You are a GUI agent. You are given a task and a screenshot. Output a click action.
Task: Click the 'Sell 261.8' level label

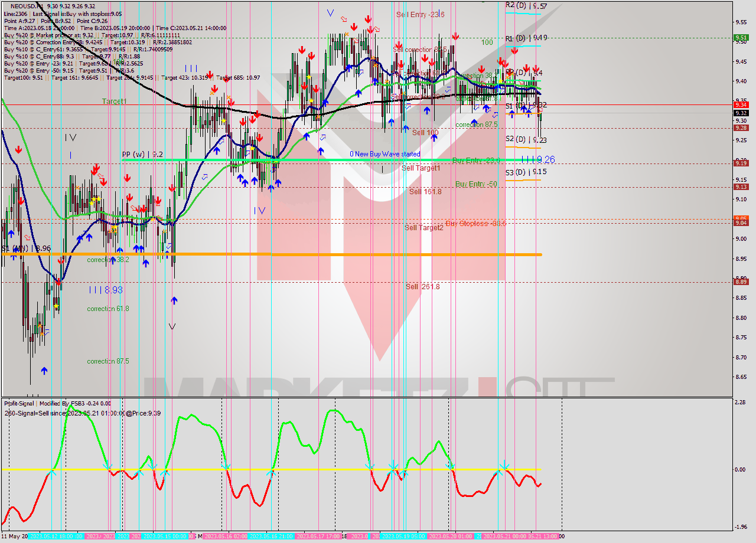pyautogui.click(x=422, y=286)
